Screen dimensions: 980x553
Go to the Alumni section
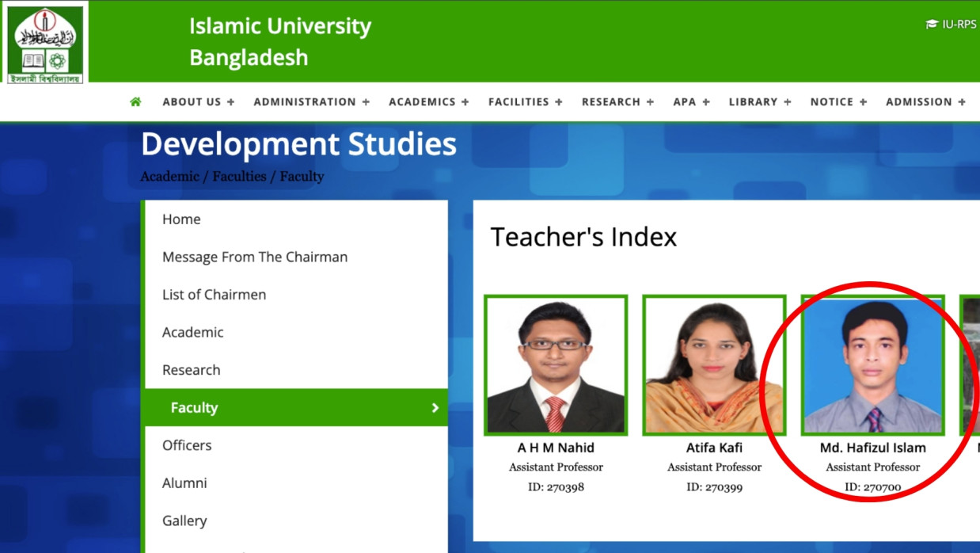296,483
